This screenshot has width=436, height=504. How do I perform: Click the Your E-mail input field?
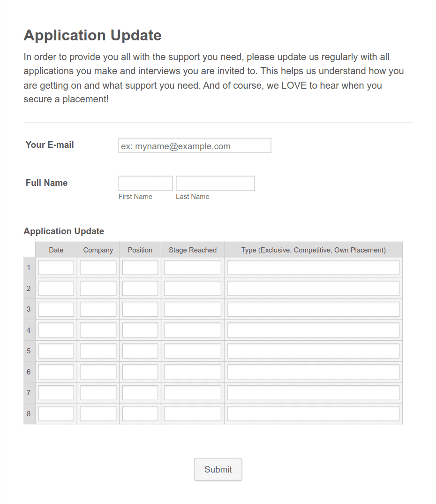pos(195,145)
